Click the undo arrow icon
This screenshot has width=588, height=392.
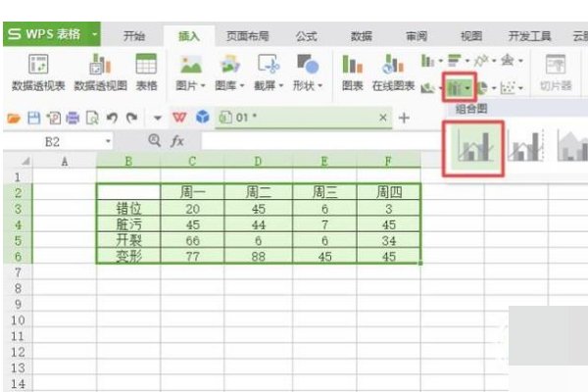pos(112,119)
